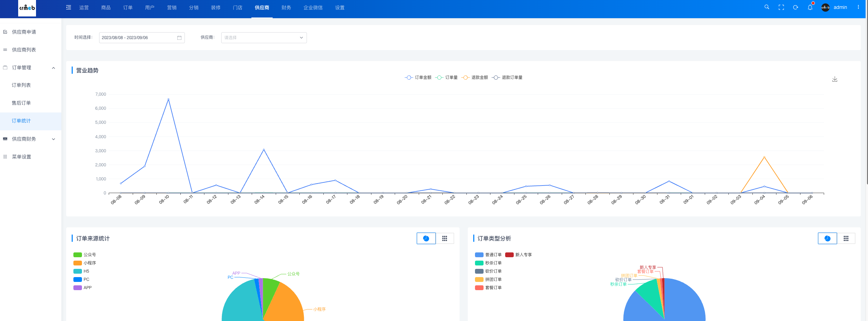
Task: Toggle 砍价订单 legend swatch
Action: click(479, 271)
